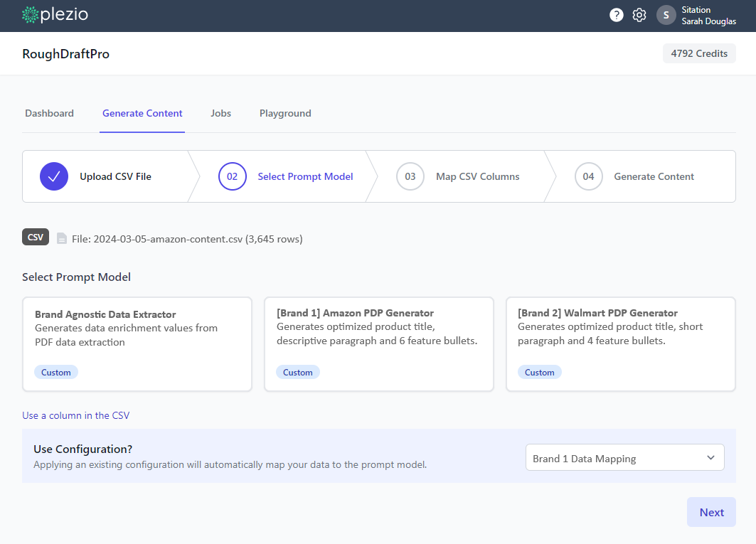
Task: Click Sarah Douglas's avatar icon
Action: point(666,14)
